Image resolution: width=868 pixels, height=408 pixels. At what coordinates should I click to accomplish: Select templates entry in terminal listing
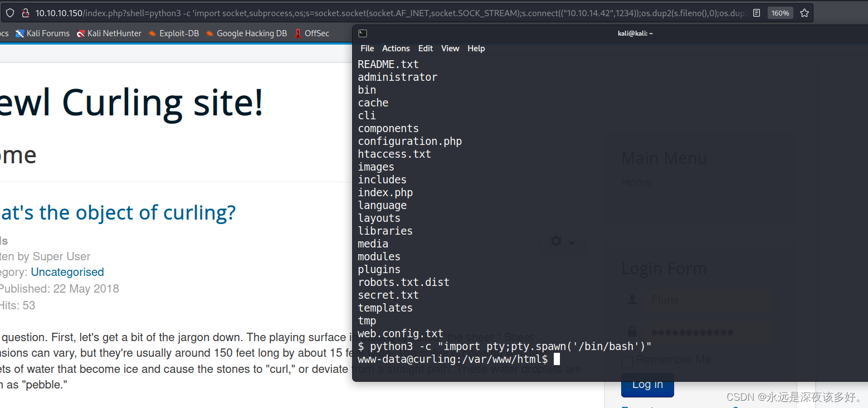pos(385,308)
